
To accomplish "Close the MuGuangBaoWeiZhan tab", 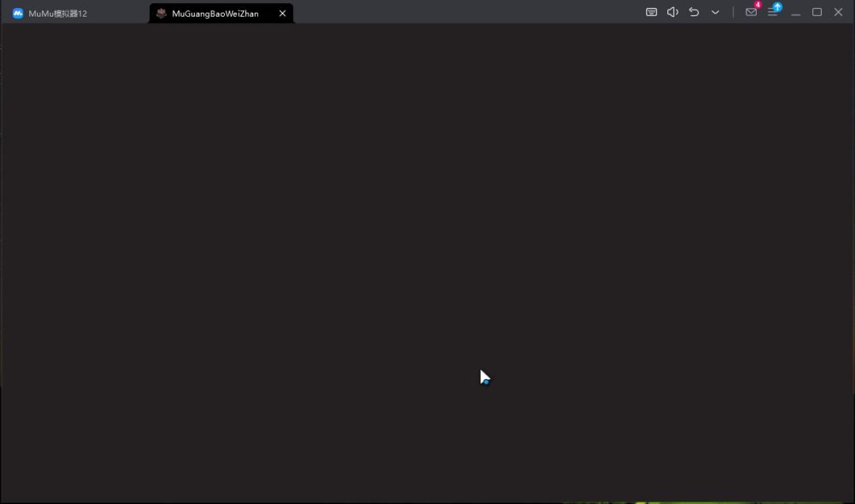I will tap(283, 13).
